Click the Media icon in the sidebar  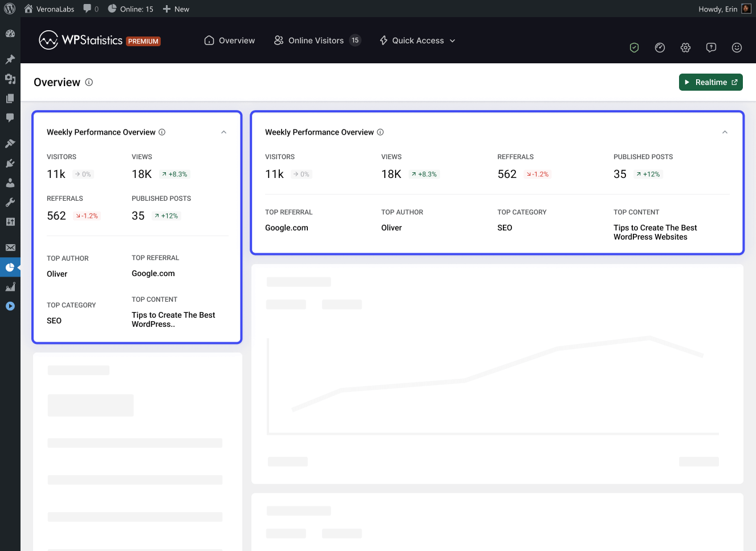10,79
